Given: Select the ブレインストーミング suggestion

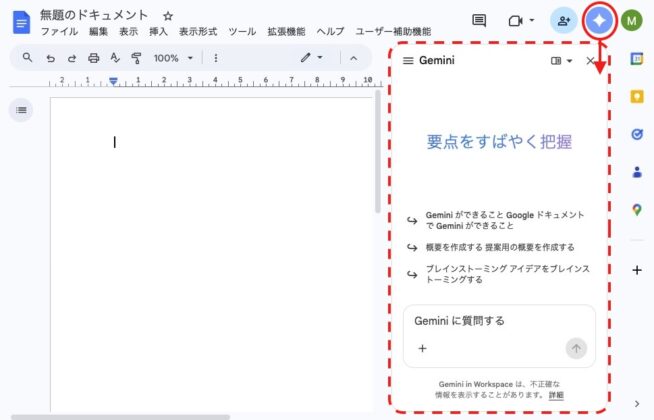Looking at the screenshot, I should [x=498, y=274].
